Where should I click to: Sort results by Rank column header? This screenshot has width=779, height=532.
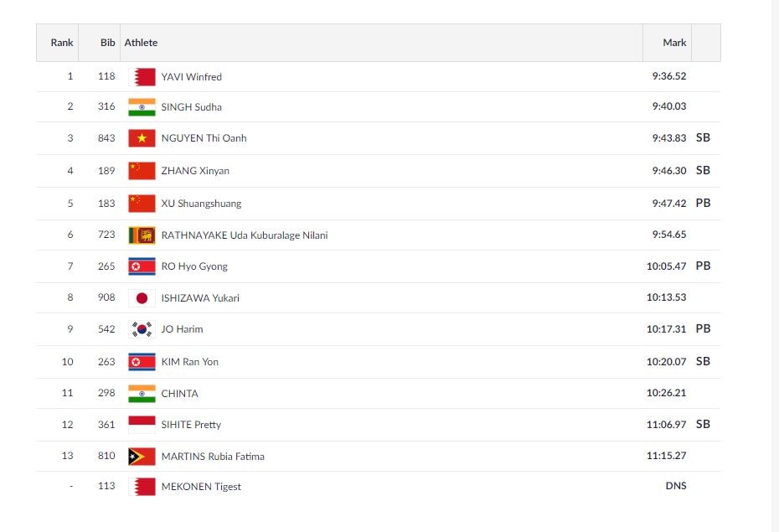tap(62, 43)
